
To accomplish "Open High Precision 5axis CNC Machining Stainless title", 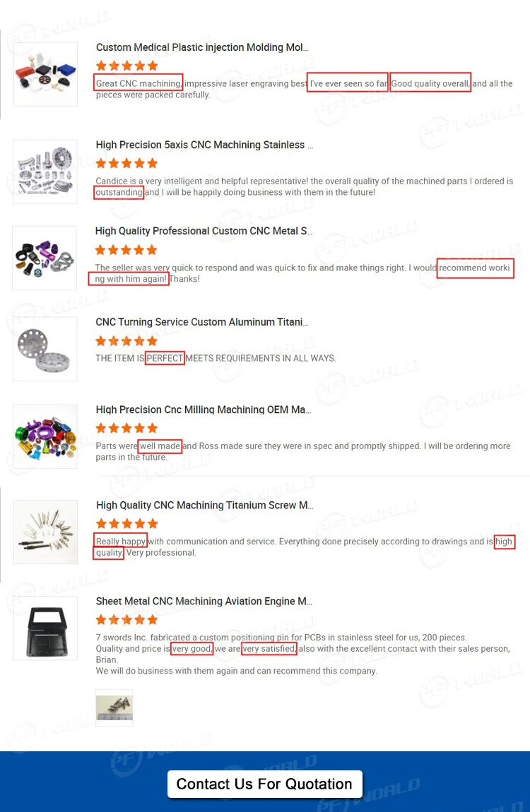I will pos(204,145).
